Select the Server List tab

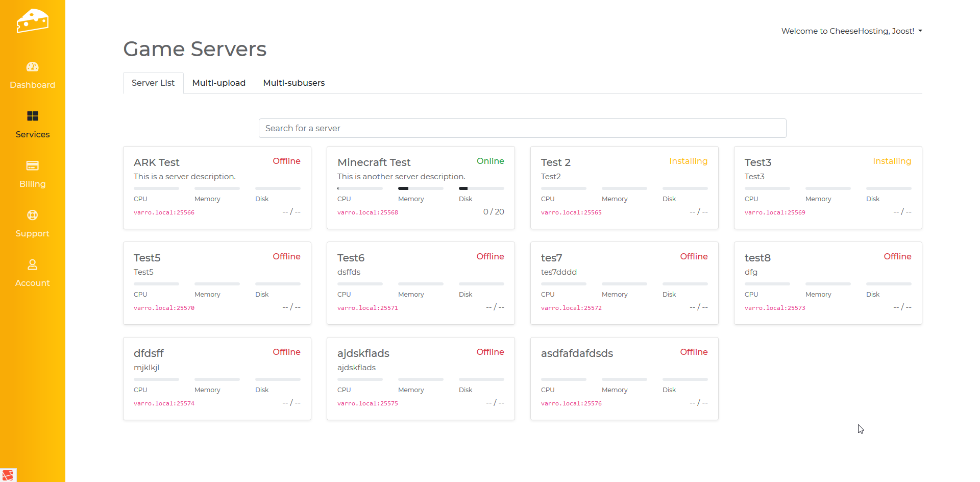[153, 83]
